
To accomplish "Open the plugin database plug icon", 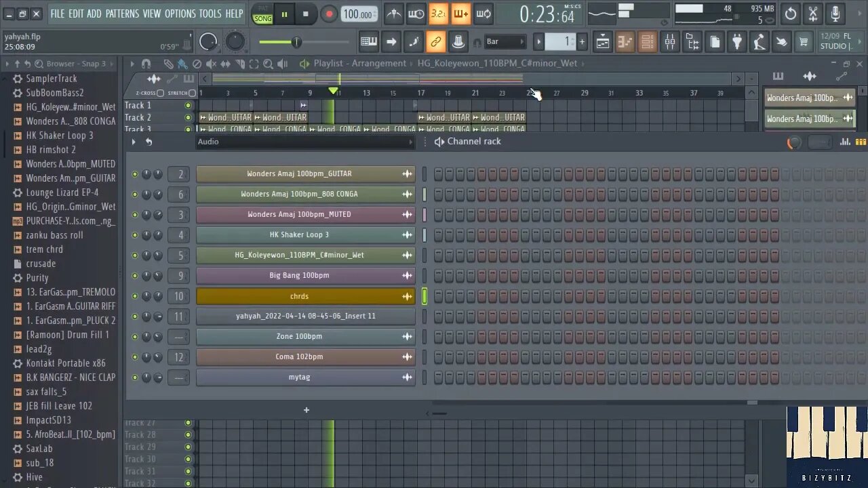I will [737, 42].
